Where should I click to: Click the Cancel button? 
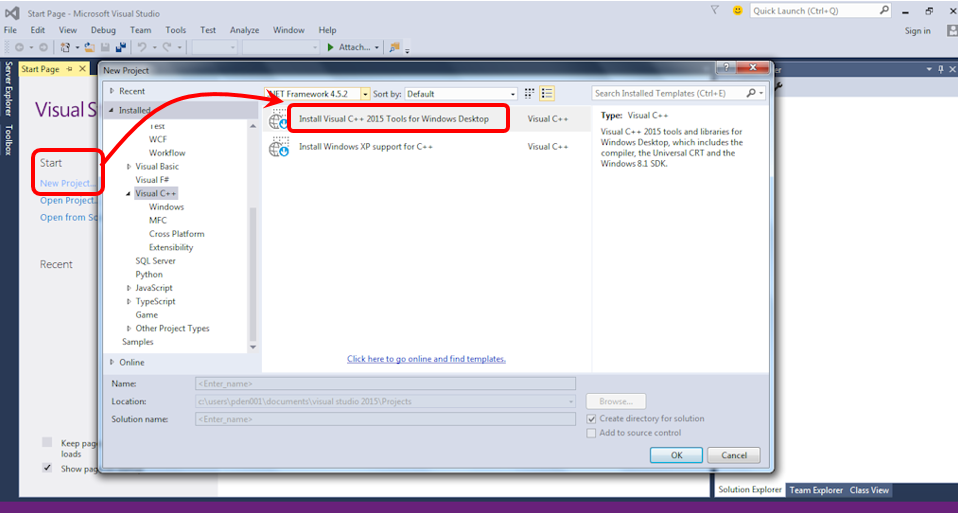click(x=734, y=455)
